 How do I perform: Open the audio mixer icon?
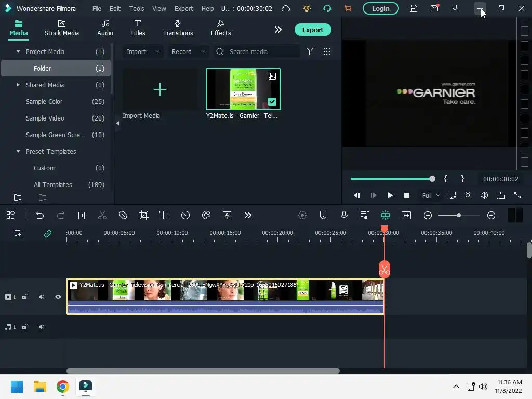pos(365,215)
